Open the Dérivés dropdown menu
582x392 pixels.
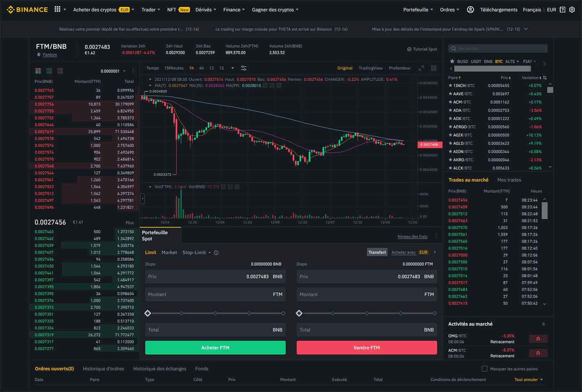[x=205, y=10]
